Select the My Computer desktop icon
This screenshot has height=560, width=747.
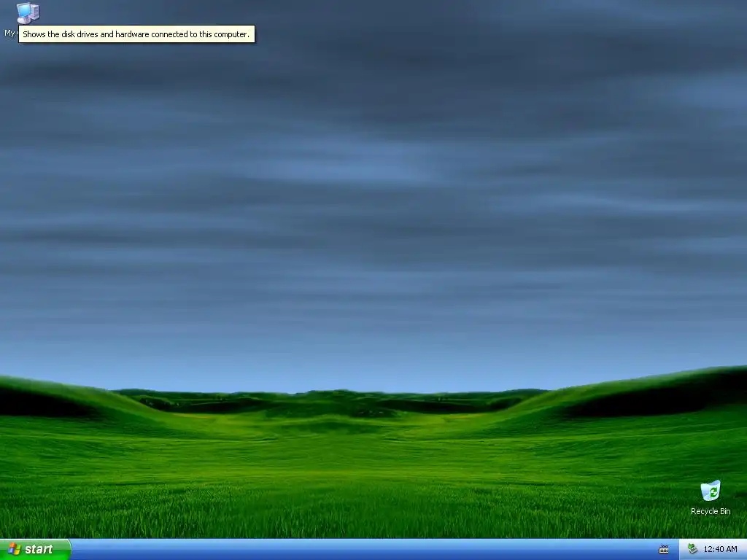click(28, 13)
